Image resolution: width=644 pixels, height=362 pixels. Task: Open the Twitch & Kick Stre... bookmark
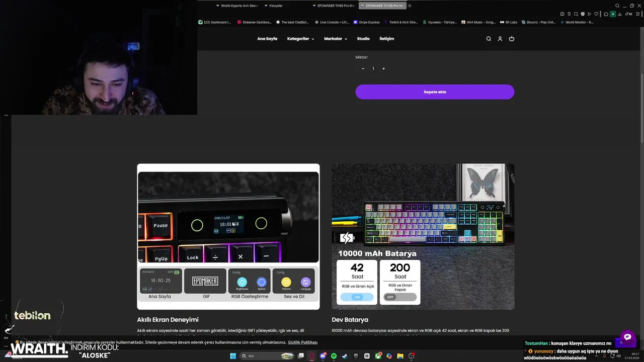coord(400,22)
